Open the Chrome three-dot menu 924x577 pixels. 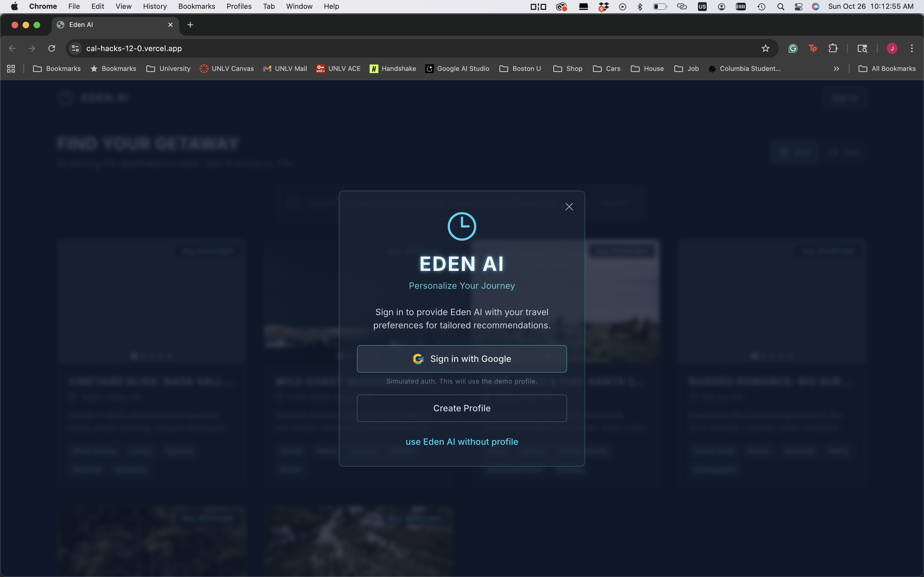coord(912,48)
